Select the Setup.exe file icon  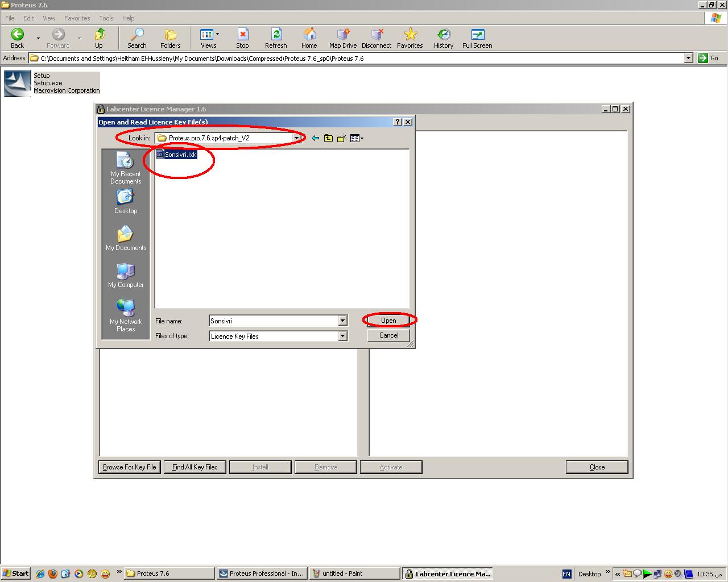click(18, 84)
